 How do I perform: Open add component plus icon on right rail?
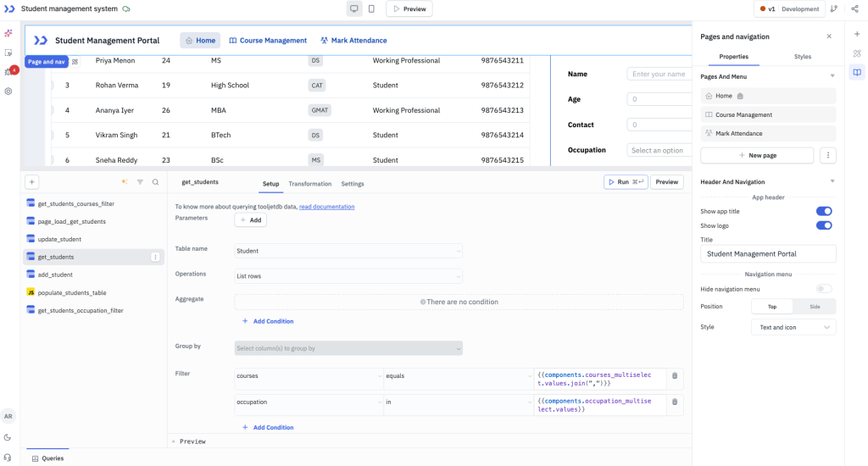857,34
